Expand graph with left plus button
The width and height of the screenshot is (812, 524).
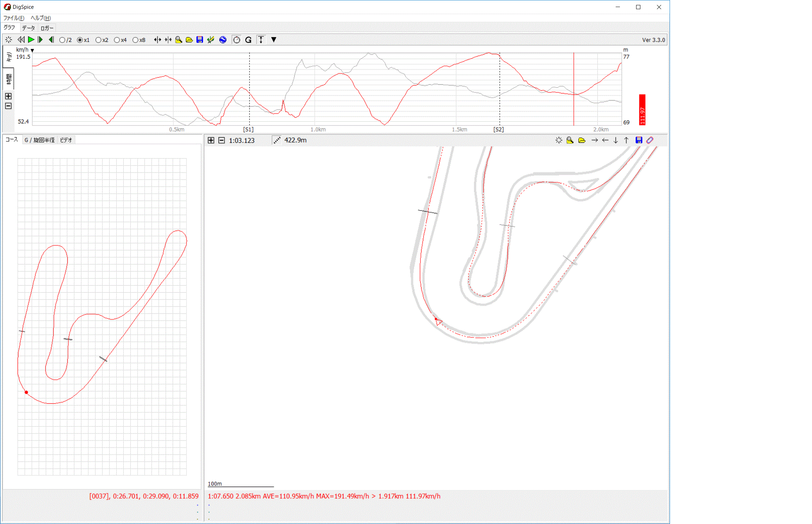8,96
